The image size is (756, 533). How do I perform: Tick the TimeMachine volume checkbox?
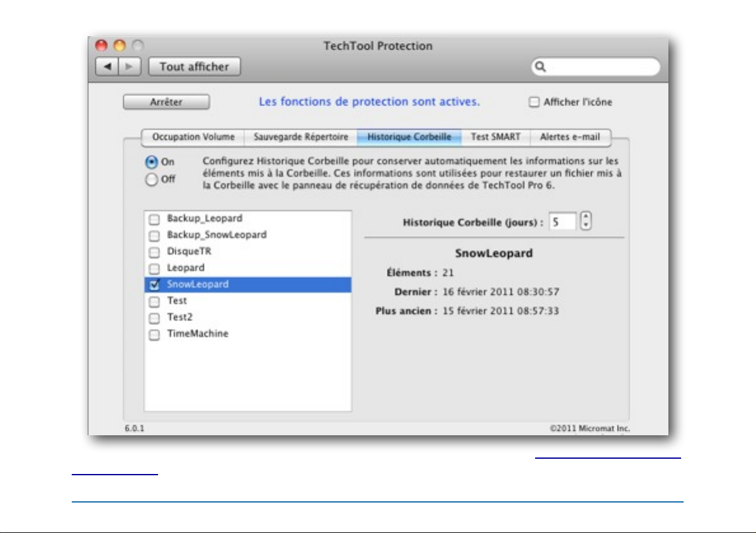click(154, 334)
